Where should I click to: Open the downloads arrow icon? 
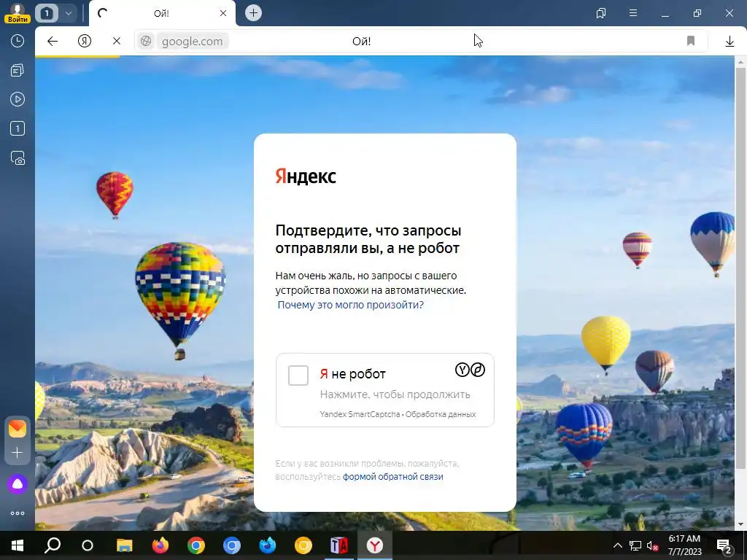729,42
